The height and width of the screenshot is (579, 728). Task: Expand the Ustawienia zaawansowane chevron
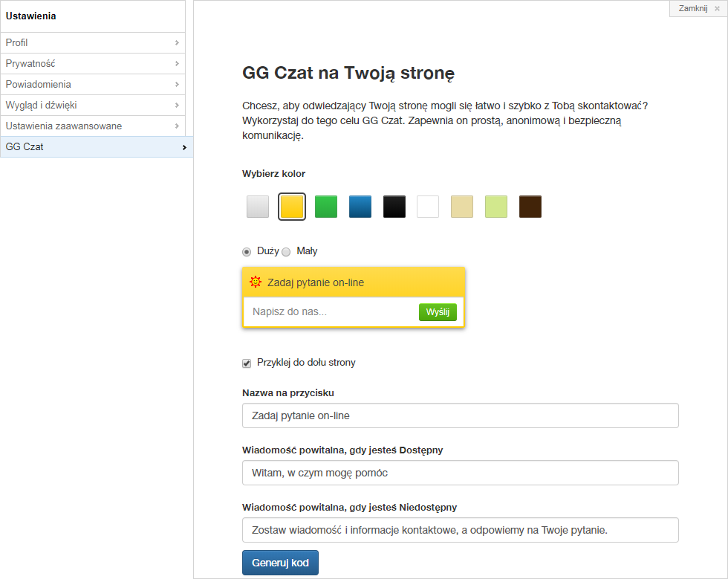(x=177, y=126)
